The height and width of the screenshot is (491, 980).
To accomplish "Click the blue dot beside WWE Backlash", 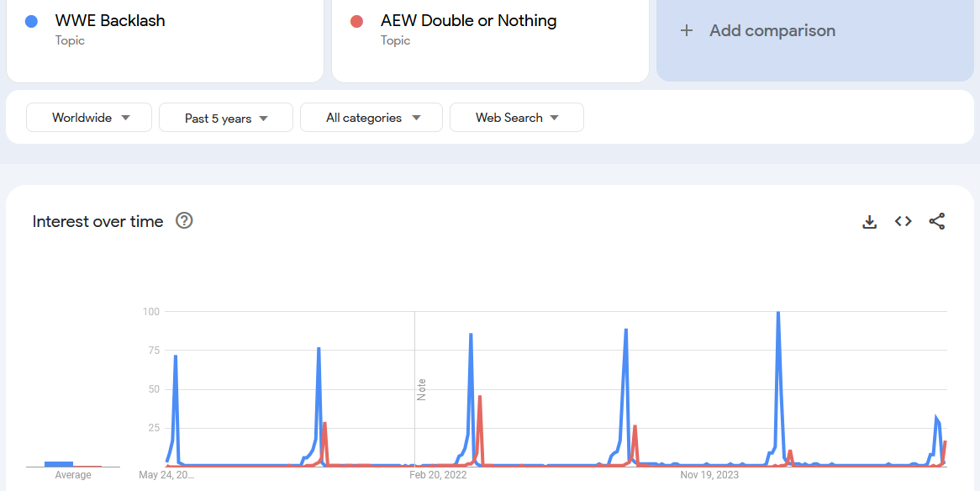I will [31, 21].
